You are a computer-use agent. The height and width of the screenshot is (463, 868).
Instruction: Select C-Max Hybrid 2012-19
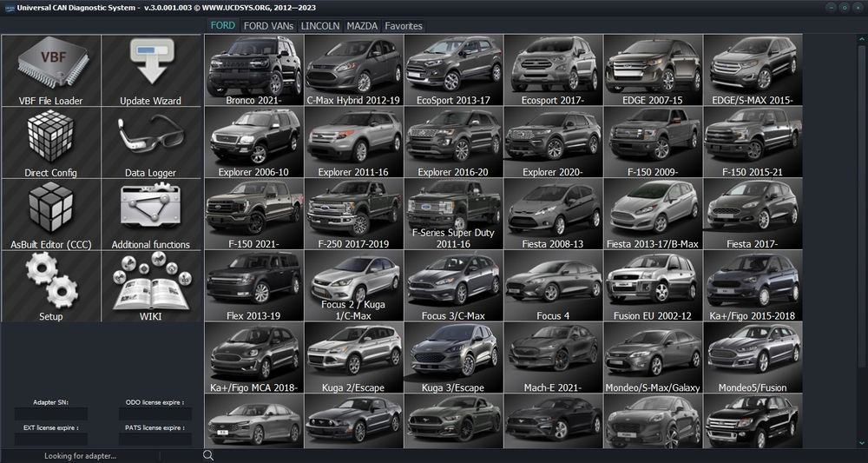(x=354, y=70)
